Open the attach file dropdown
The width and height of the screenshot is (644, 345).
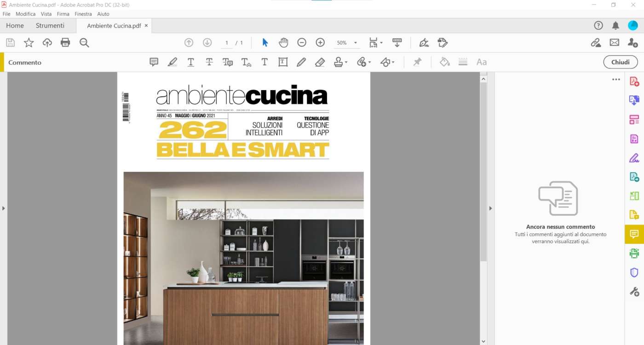click(364, 62)
